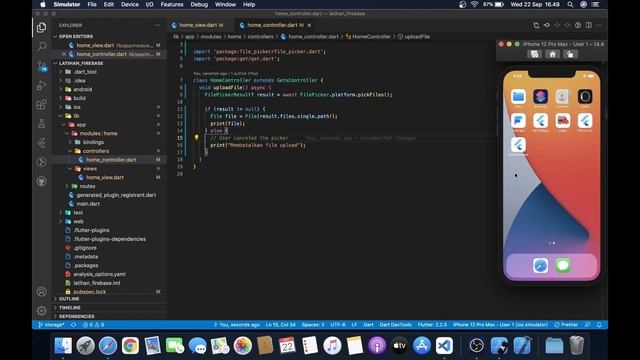Click Dart DevTools in the status bar
640x360 pixels.
pyautogui.click(x=395, y=325)
